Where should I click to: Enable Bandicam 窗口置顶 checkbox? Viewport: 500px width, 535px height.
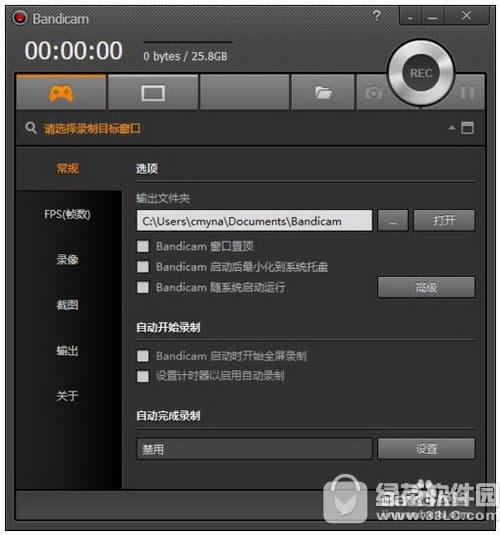[x=143, y=246]
